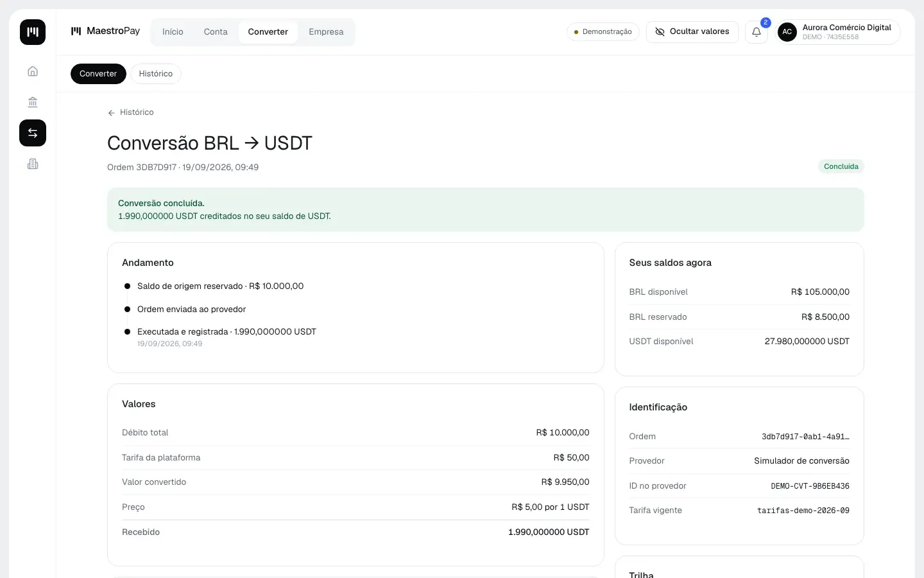Switch to the Conta tab

pos(216,31)
